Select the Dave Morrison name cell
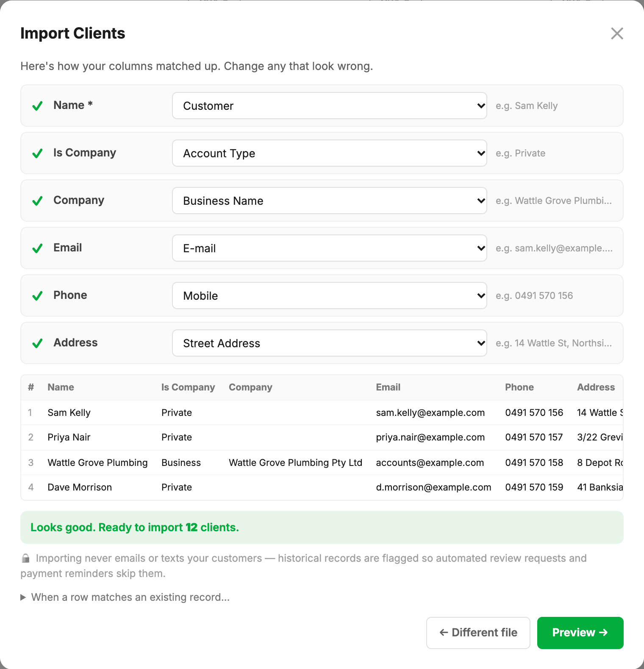This screenshot has height=669, width=644. 80,487
